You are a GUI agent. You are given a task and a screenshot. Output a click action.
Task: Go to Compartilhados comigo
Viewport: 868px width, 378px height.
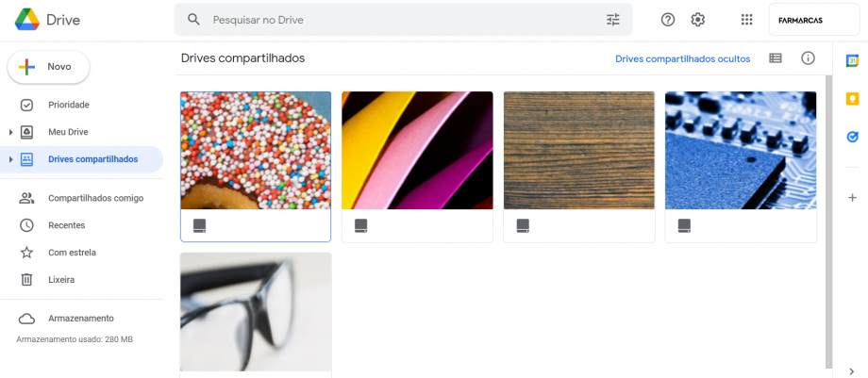(x=95, y=198)
